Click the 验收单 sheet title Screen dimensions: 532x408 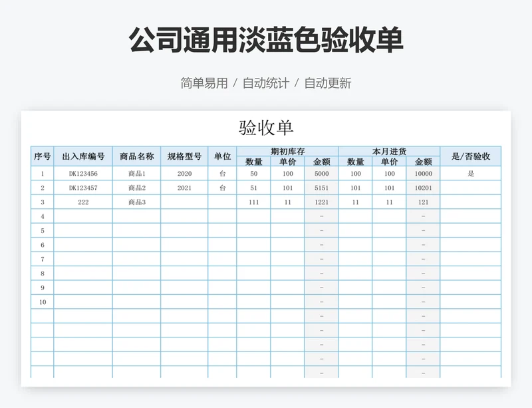click(266, 128)
